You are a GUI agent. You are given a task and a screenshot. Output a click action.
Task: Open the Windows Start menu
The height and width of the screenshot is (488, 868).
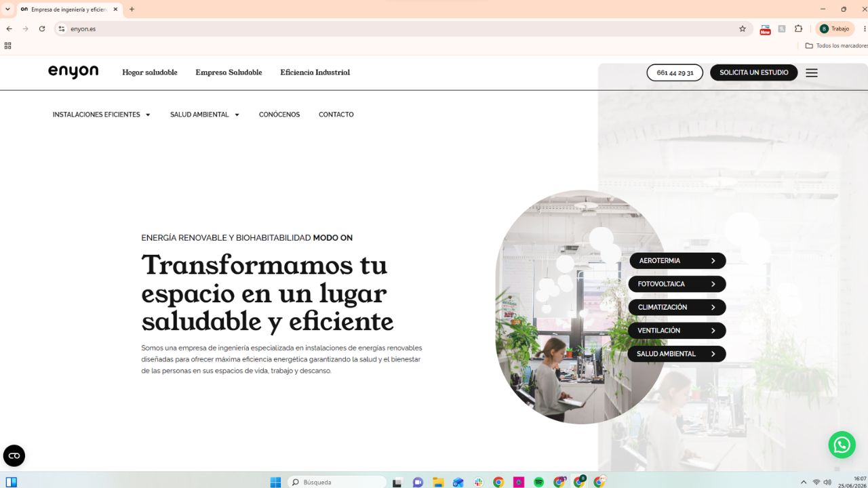(275, 483)
